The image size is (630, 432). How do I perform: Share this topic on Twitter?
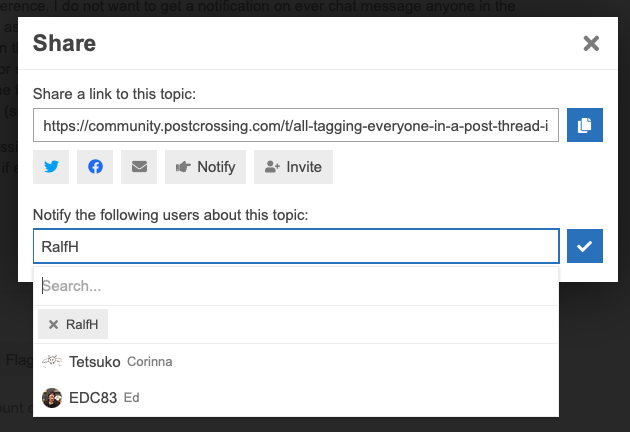51,167
